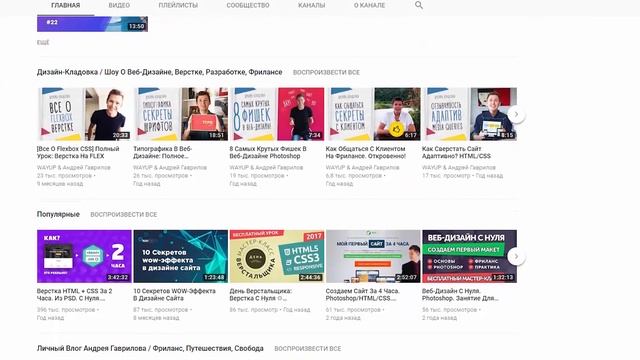Open title [Все О Flexbox CSS] Полный Урок

coord(78,152)
